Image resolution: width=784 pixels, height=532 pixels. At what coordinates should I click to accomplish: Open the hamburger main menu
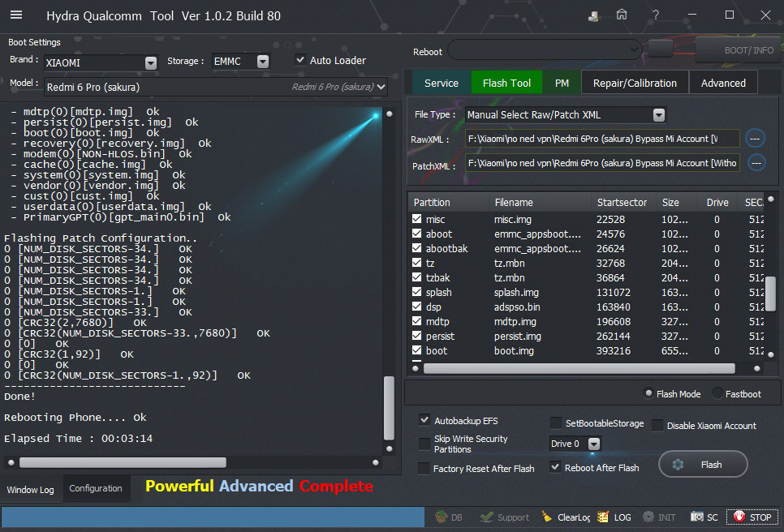tap(16, 15)
